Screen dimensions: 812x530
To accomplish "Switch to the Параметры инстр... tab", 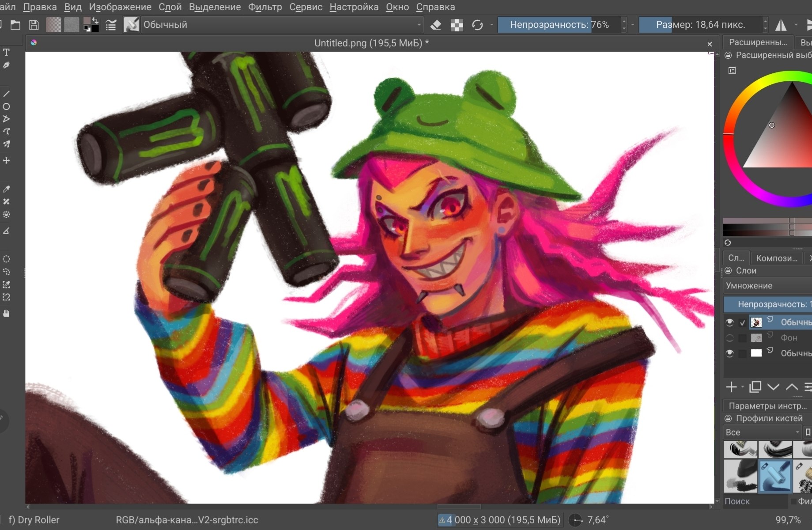I will pos(767,405).
